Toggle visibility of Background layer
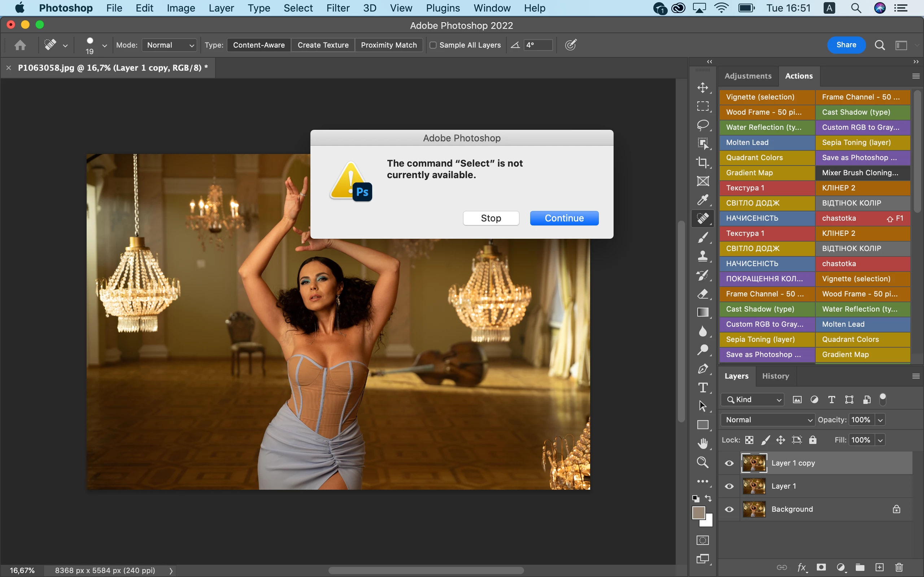 (x=729, y=510)
